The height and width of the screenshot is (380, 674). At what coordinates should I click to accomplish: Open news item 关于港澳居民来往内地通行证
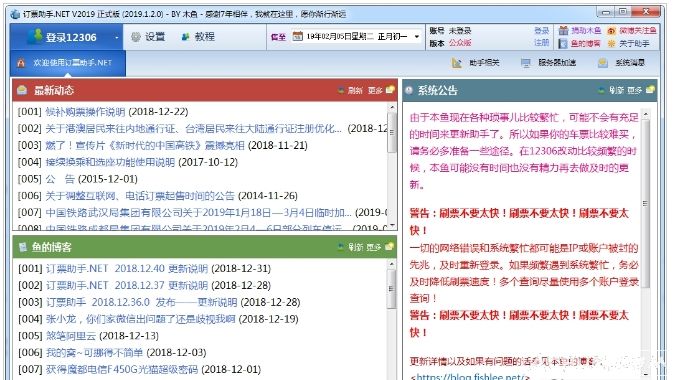pos(194,129)
